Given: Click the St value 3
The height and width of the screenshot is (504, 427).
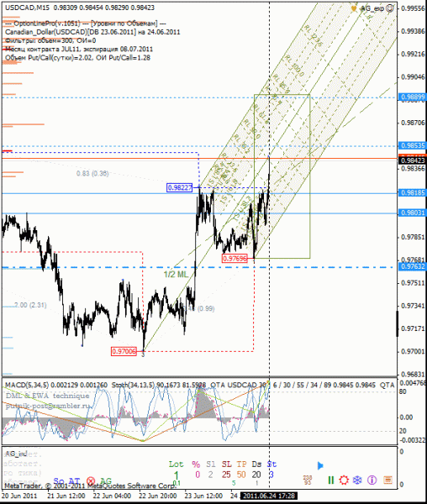Looking at the screenshot, I should (x=271, y=475).
